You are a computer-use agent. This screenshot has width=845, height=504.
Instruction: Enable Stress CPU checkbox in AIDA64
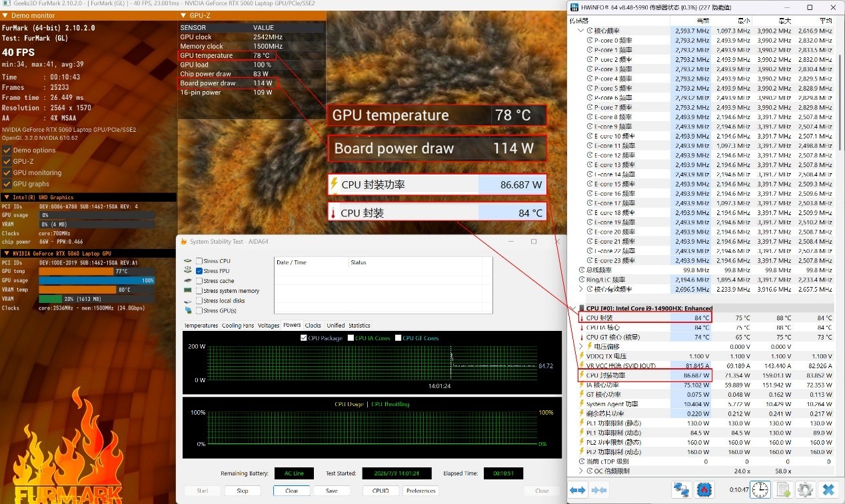click(199, 261)
